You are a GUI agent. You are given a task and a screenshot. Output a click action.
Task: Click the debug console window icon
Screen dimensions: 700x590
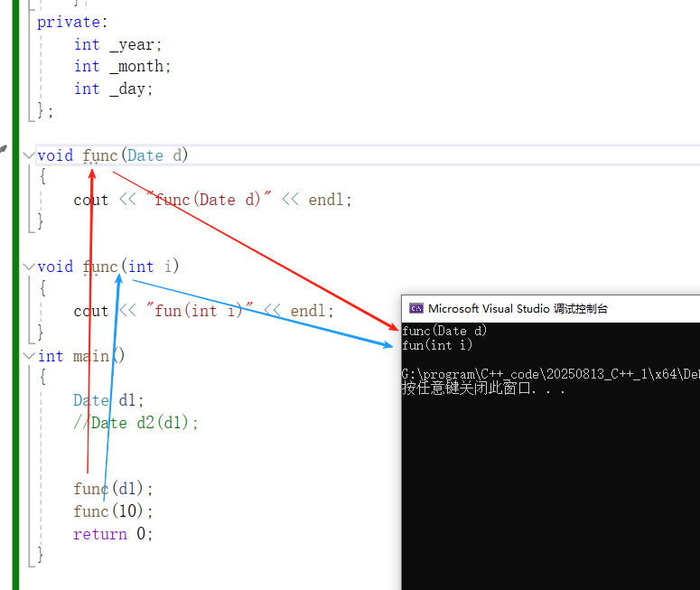coord(416,309)
